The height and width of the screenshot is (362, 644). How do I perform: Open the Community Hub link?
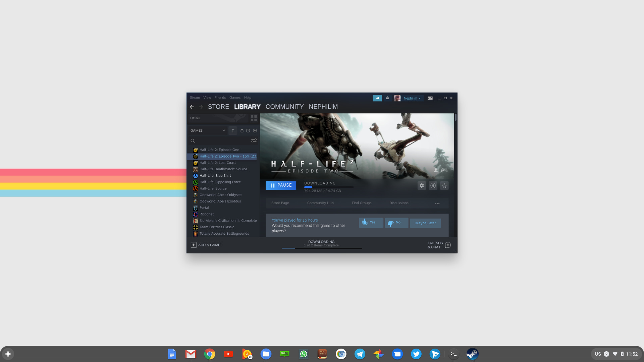click(320, 203)
